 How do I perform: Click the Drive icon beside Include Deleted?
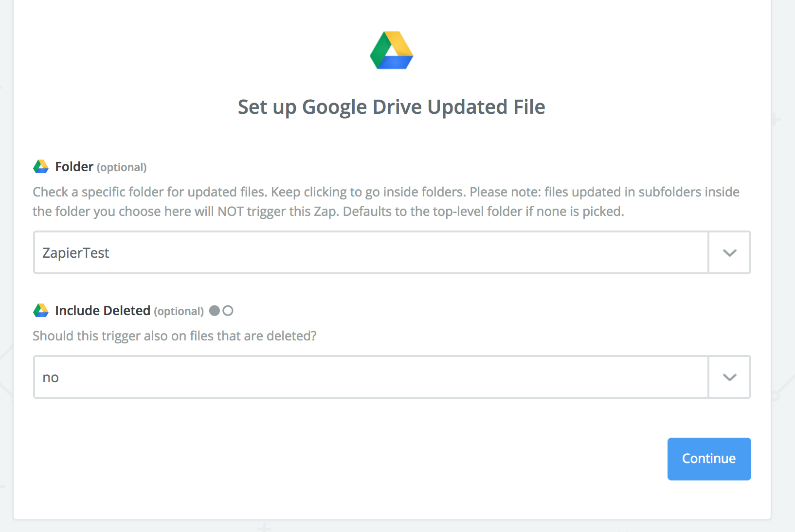[x=41, y=311]
